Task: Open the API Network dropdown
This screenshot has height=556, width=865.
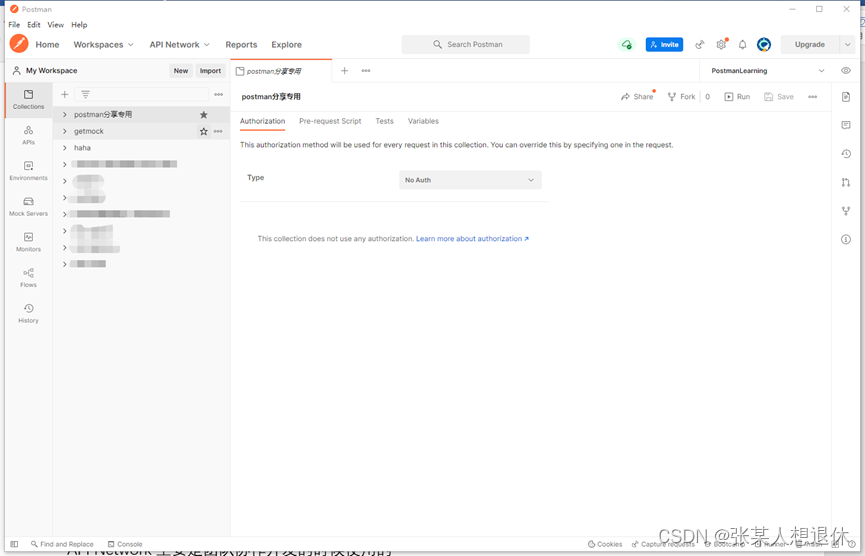Action: [x=179, y=45]
